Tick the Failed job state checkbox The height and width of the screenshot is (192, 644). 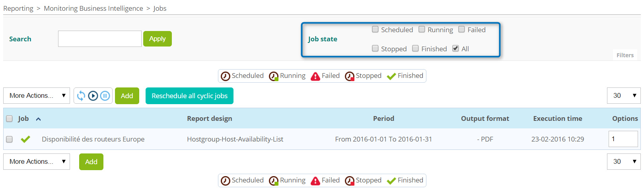pos(461,29)
